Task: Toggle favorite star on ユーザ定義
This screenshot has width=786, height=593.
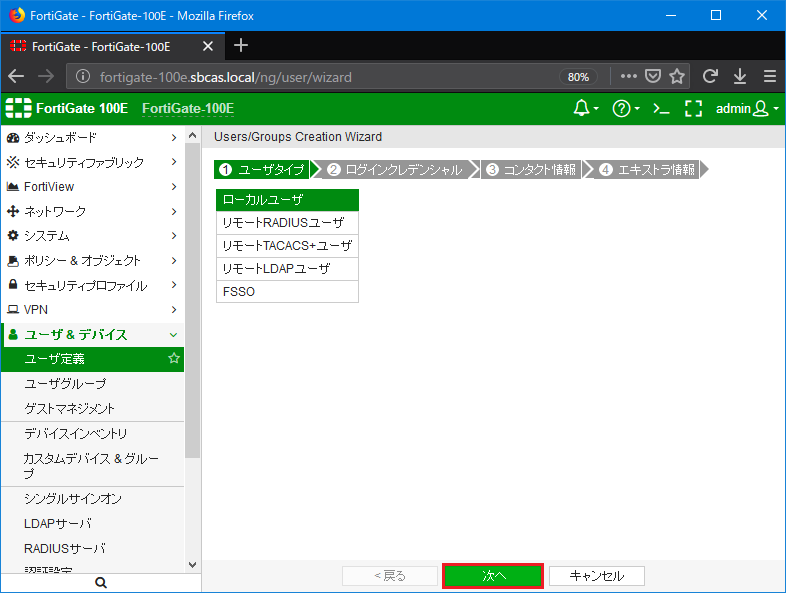Action: pyautogui.click(x=173, y=358)
